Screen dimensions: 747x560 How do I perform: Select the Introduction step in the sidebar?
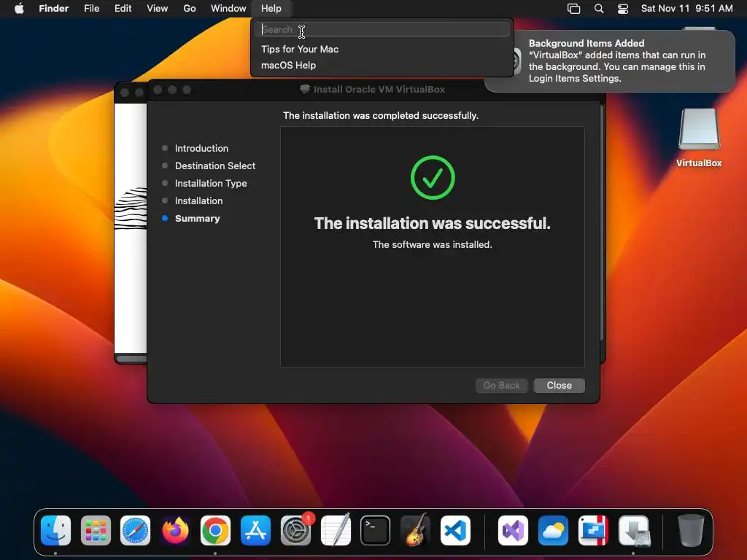coord(201,148)
